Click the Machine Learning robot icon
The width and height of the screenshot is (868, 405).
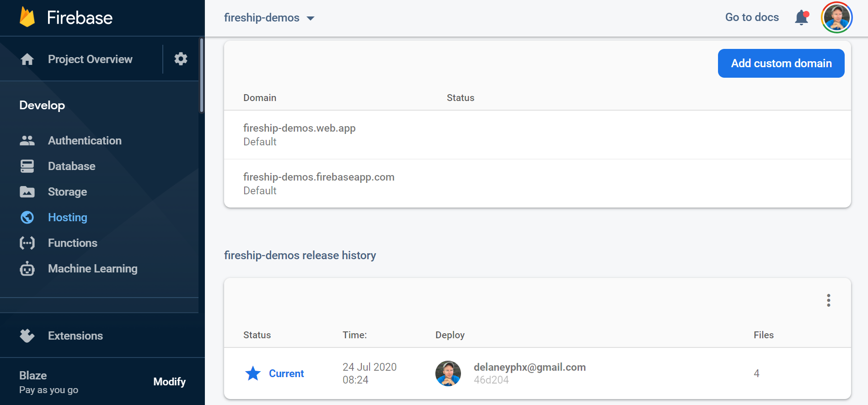27,269
